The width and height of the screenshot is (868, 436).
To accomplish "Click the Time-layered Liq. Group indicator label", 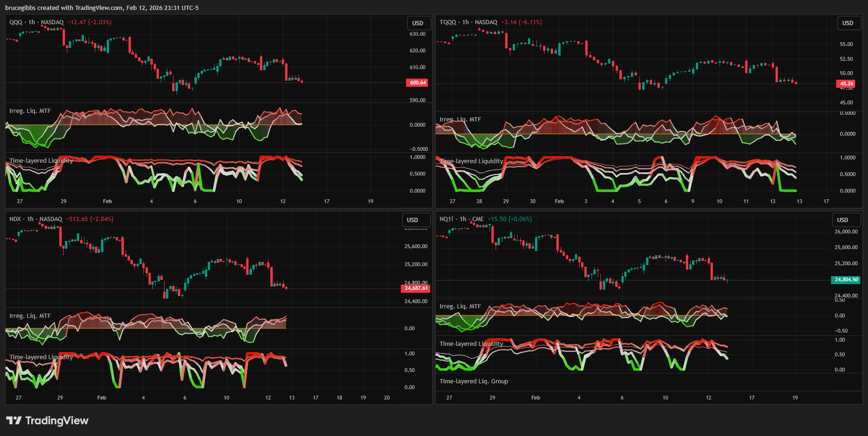I will coord(473,381).
